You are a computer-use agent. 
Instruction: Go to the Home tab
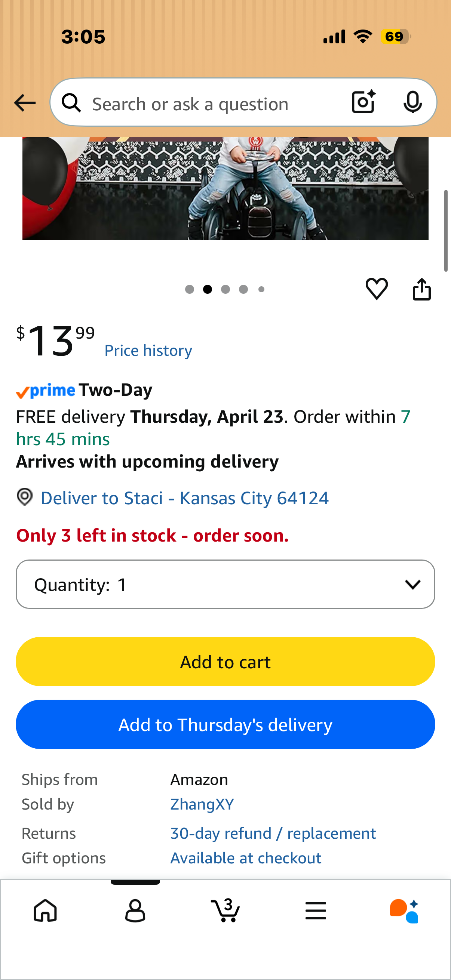pos(45,910)
